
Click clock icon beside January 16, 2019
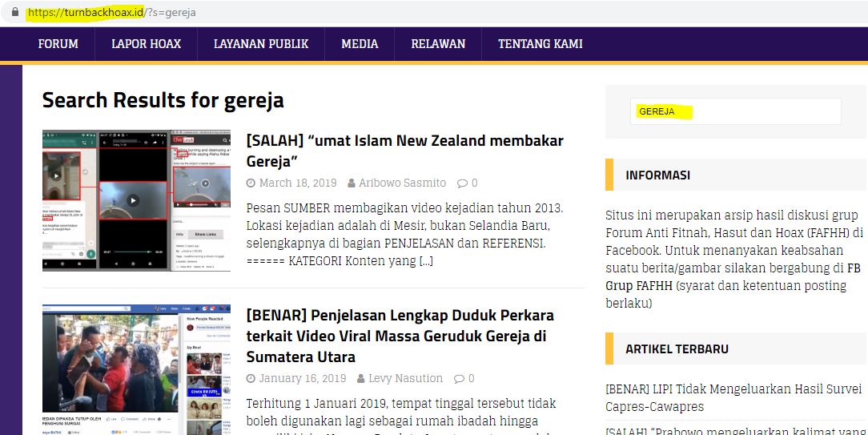[x=251, y=379]
